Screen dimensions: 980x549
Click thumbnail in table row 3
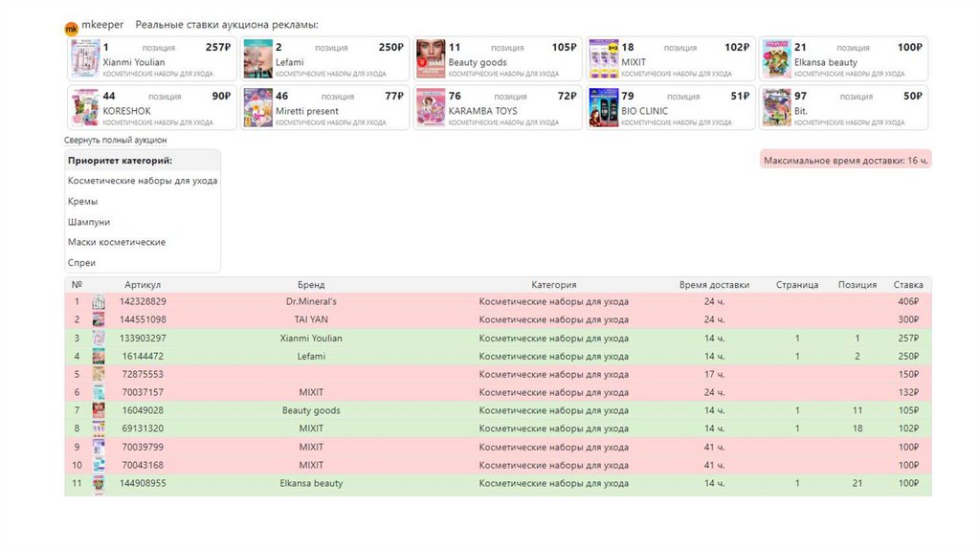99,338
